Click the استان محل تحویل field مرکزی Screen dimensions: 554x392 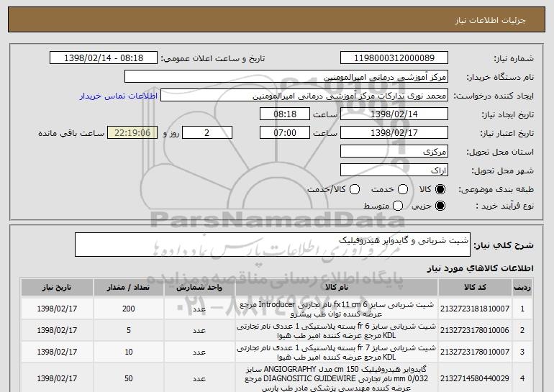[x=394, y=151]
